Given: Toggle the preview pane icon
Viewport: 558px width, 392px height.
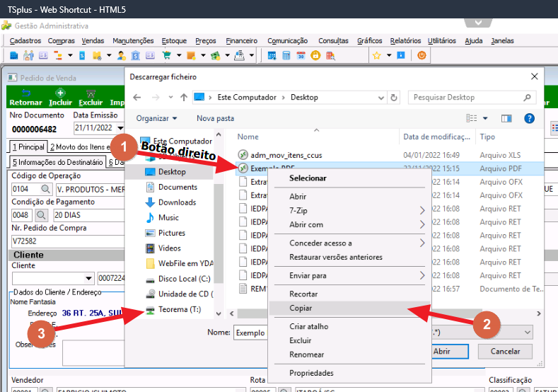Looking at the screenshot, I should pos(506,118).
